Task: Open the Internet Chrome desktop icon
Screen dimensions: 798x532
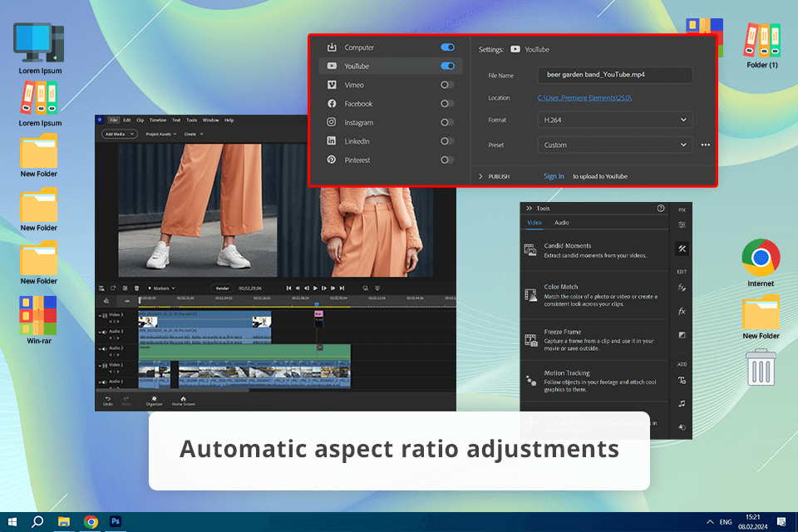Action: tap(761, 263)
